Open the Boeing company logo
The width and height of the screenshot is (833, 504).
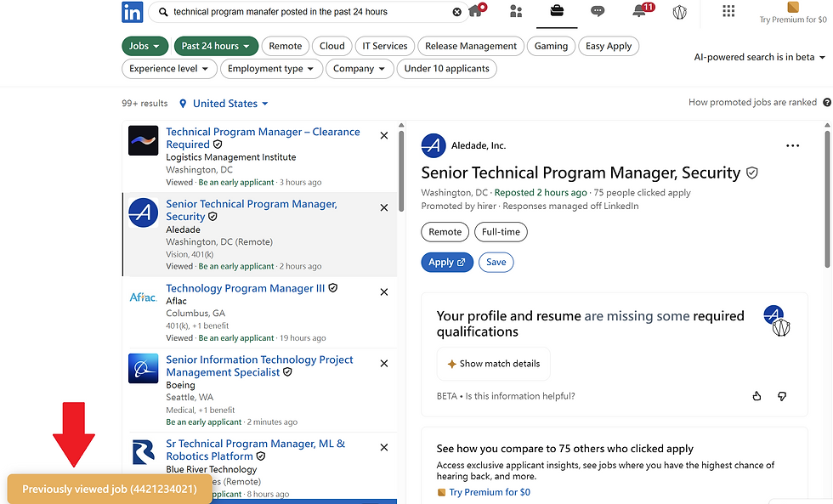pos(144,368)
